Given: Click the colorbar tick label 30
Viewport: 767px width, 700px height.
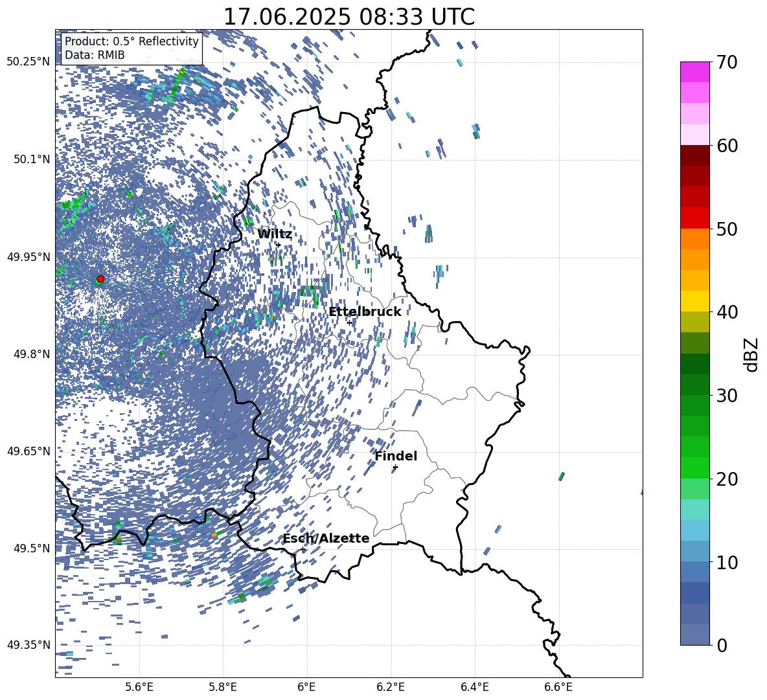Looking at the screenshot, I should pyautogui.click(x=727, y=396).
